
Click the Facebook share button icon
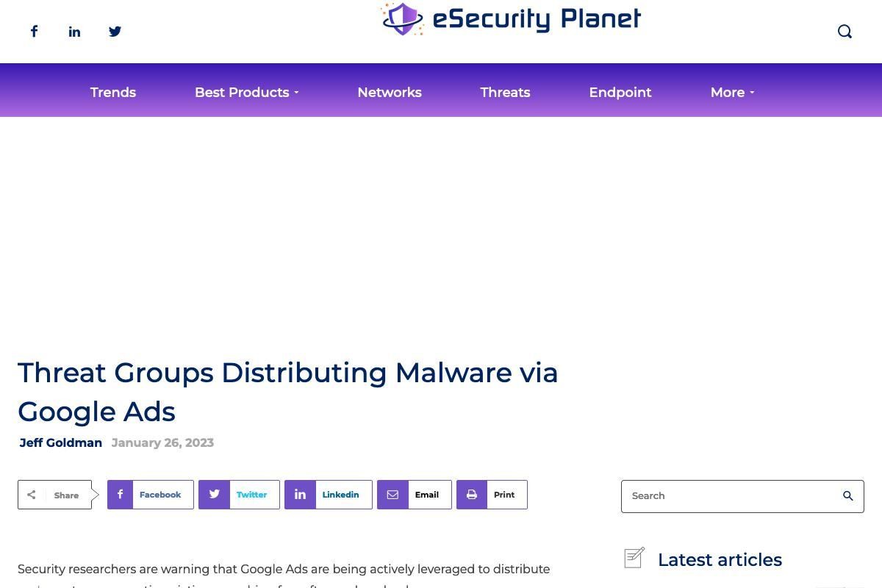click(x=121, y=495)
